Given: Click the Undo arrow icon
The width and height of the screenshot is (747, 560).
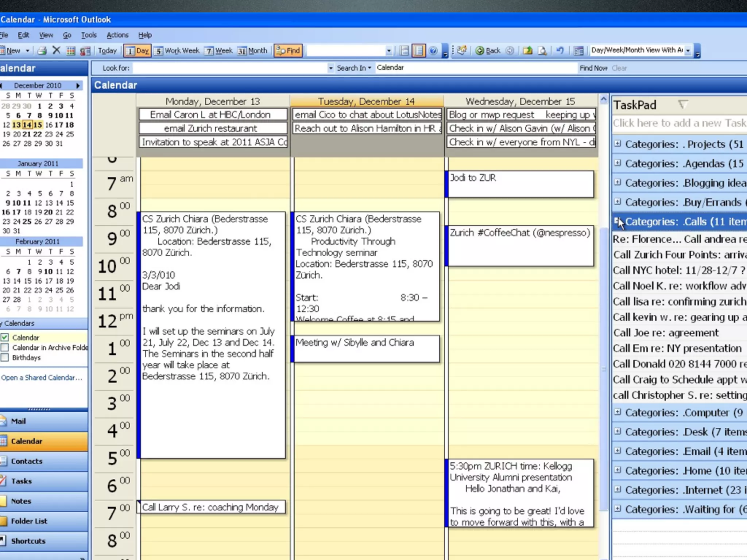Looking at the screenshot, I should tap(560, 51).
